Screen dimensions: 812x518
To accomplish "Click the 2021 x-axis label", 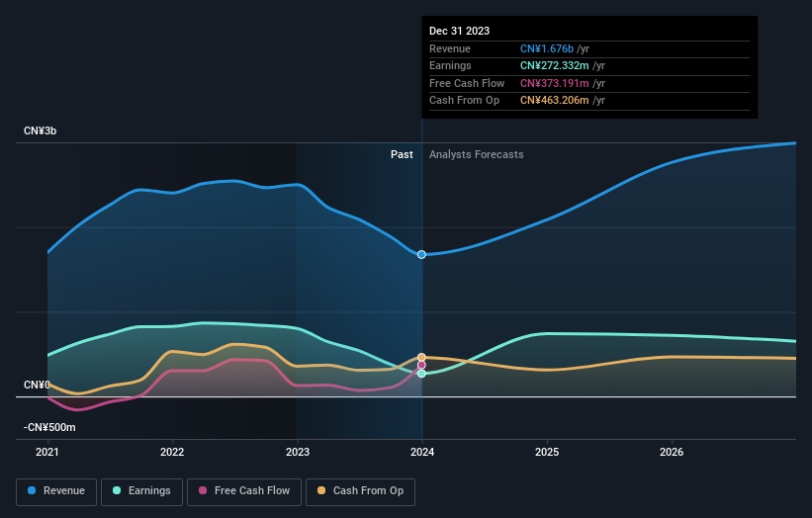I will pyautogui.click(x=47, y=452).
